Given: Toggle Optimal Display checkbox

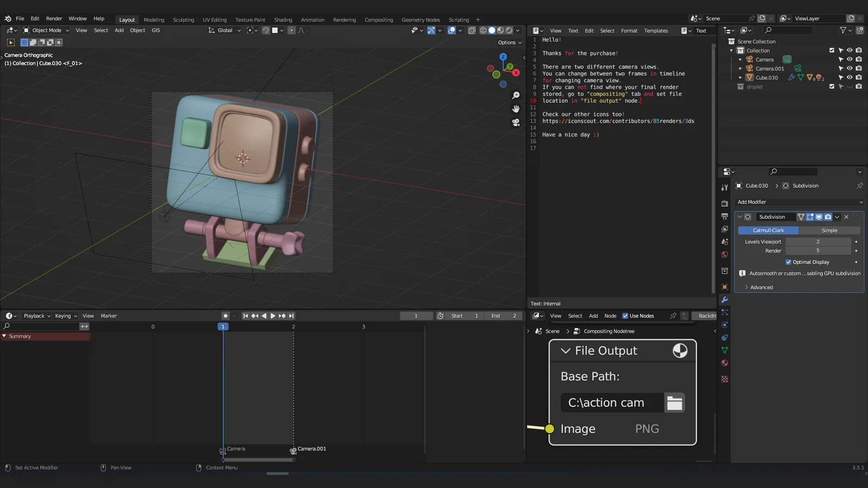Looking at the screenshot, I should [x=788, y=262].
